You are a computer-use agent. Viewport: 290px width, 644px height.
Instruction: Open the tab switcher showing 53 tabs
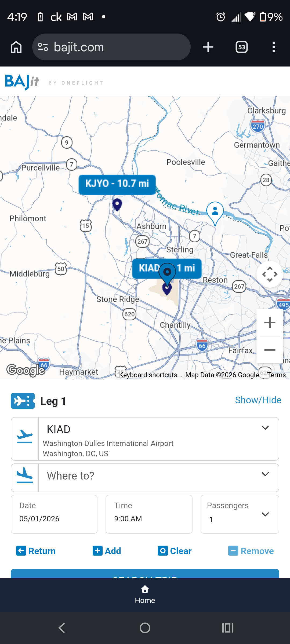241,47
